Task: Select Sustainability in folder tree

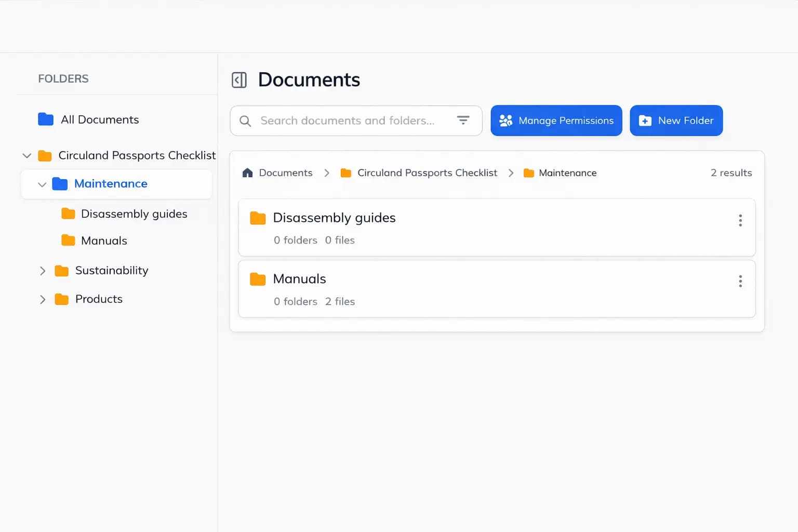Action: 112,271
